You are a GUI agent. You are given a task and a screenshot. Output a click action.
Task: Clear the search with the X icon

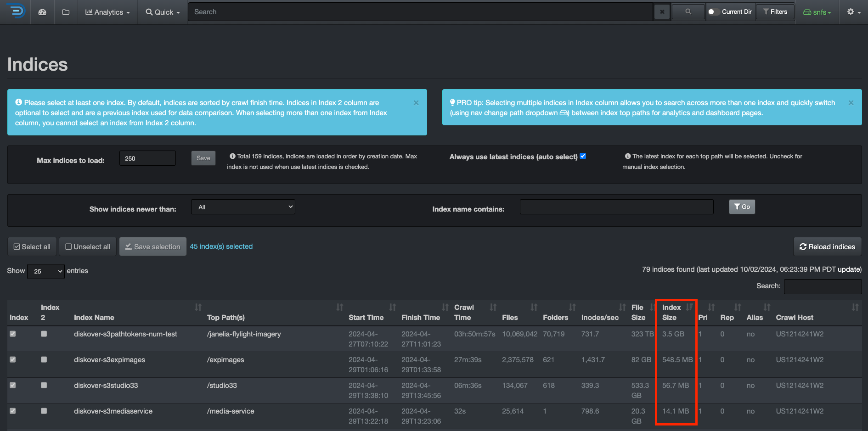pyautogui.click(x=662, y=11)
